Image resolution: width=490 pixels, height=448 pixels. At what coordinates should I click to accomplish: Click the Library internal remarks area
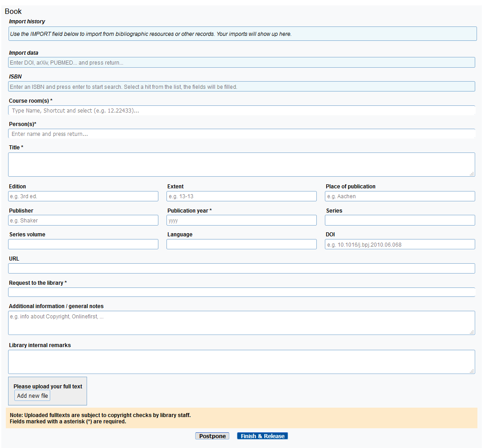pyautogui.click(x=241, y=361)
